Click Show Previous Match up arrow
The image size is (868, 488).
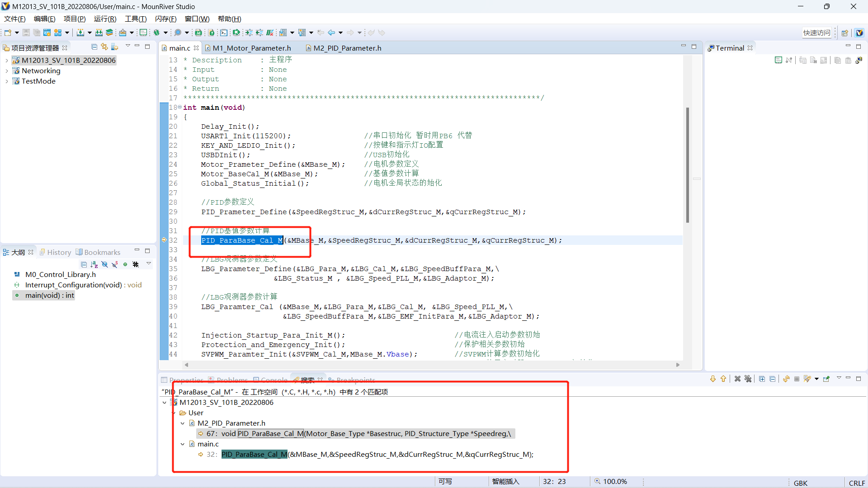tap(723, 379)
